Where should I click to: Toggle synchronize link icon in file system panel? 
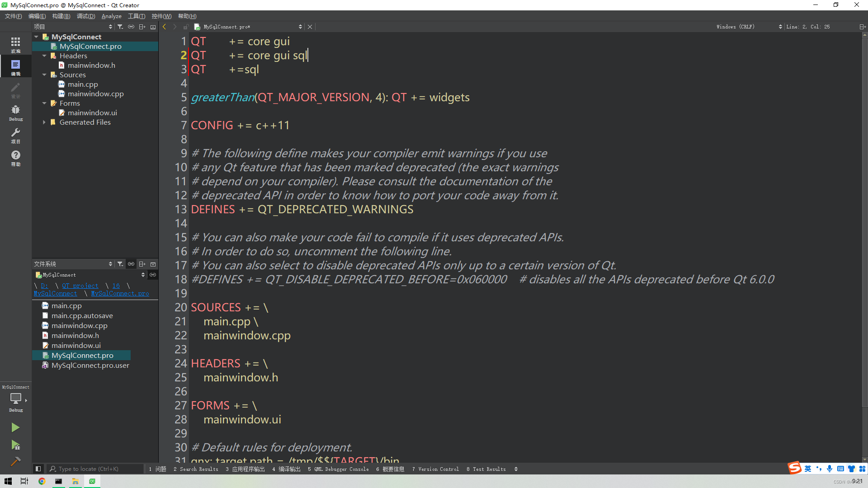131,264
